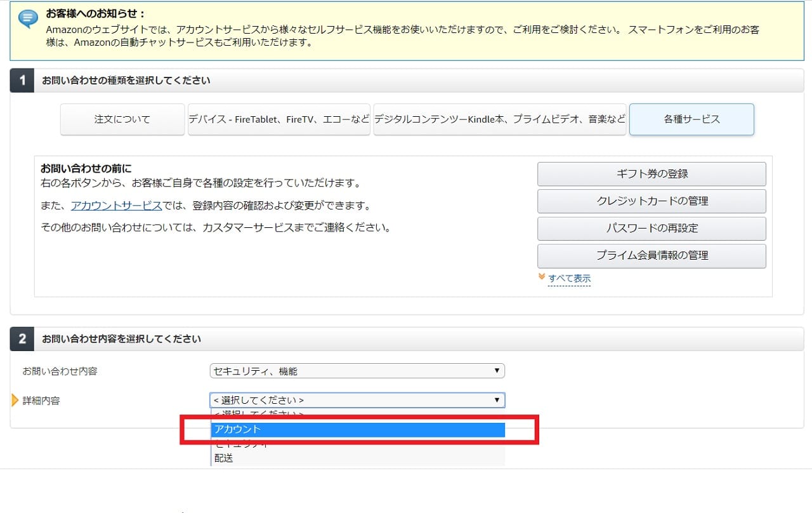Click the step 1 number badge
Viewport: 812px width, 513px height.
tap(22, 81)
